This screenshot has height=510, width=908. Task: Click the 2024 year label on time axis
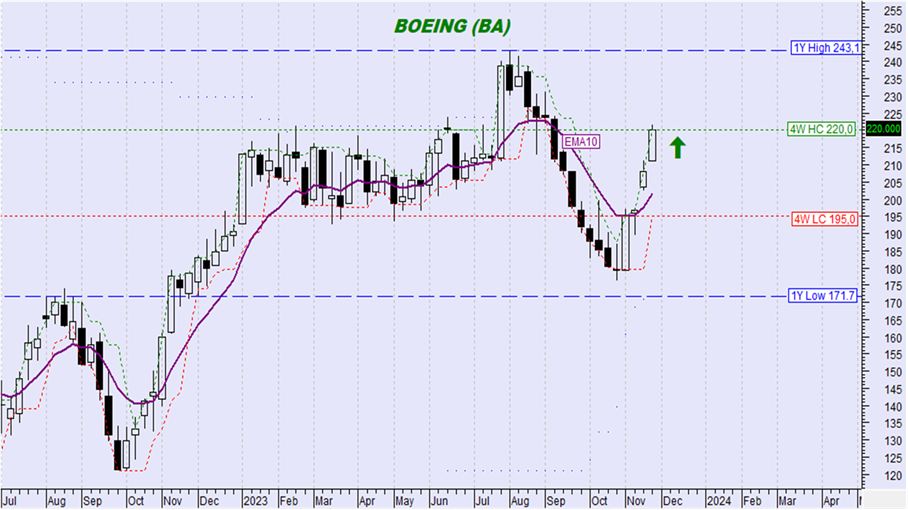coord(719,501)
